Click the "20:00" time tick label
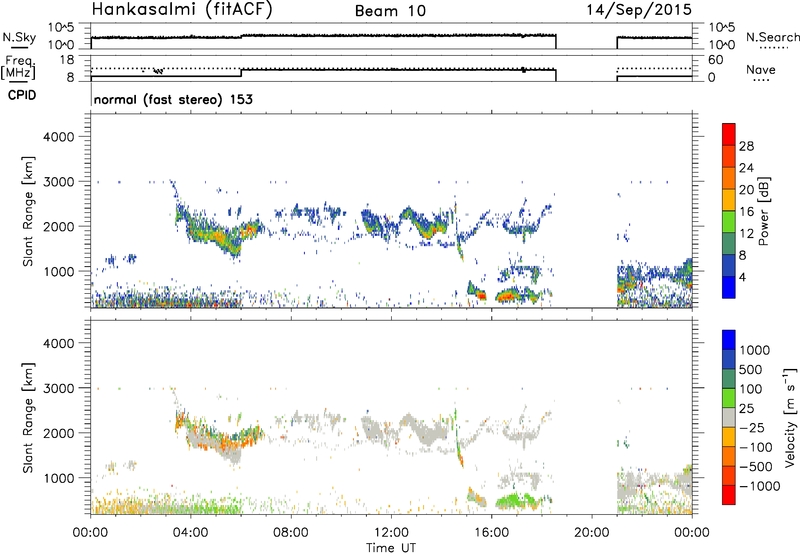Screen dimensions: 800x554 (591, 533)
